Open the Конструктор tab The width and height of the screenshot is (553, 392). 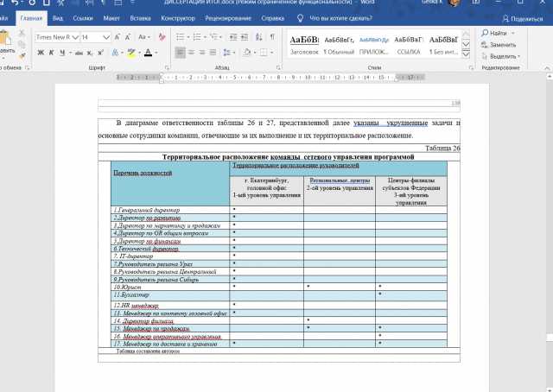pos(178,18)
